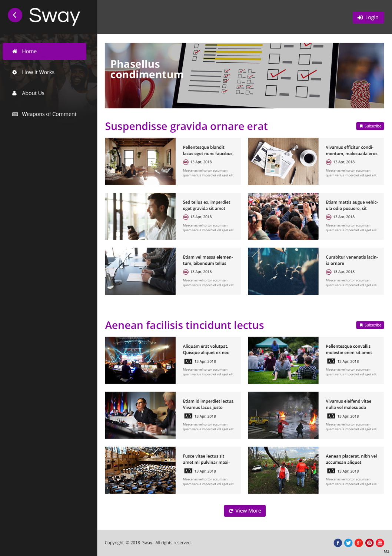Click the living room article thumbnail
This screenshot has height=556, width=392.
(x=140, y=161)
